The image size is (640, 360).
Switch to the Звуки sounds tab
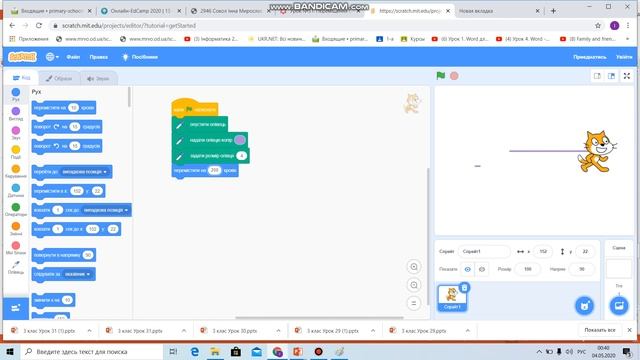click(x=98, y=78)
